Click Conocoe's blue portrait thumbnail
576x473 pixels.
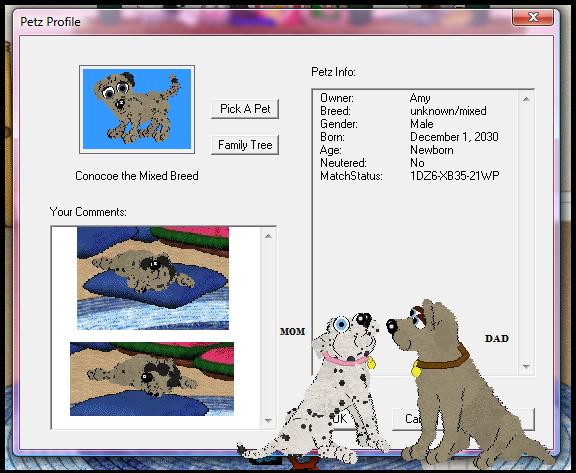pyautogui.click(x=137, y=109)
